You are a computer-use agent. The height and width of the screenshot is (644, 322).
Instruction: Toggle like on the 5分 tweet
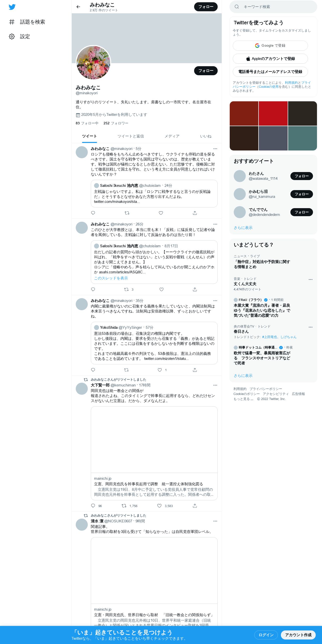click(x=161, y=213)
